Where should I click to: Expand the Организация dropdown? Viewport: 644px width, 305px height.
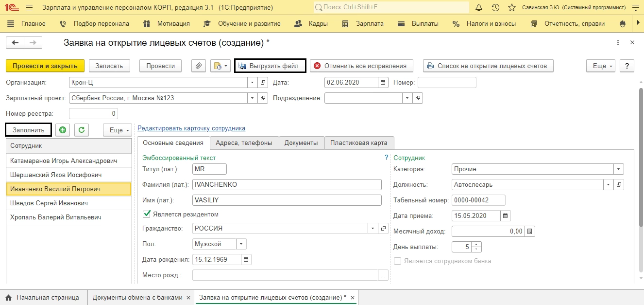[252, 83]
